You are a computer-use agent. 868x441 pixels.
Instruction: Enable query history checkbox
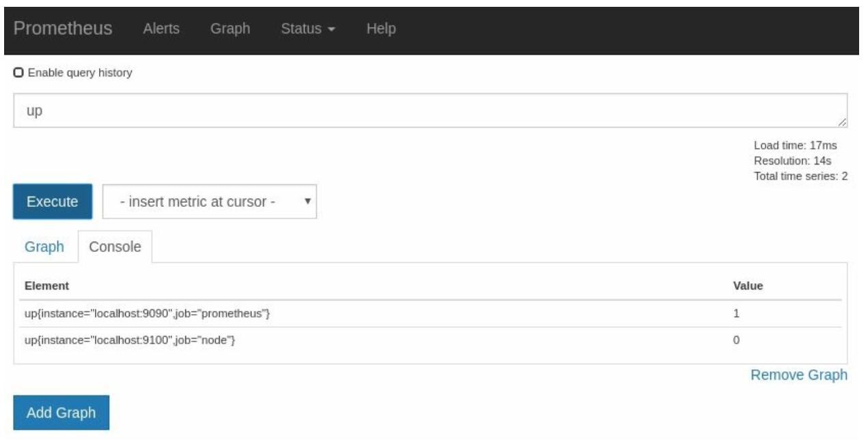18,72
